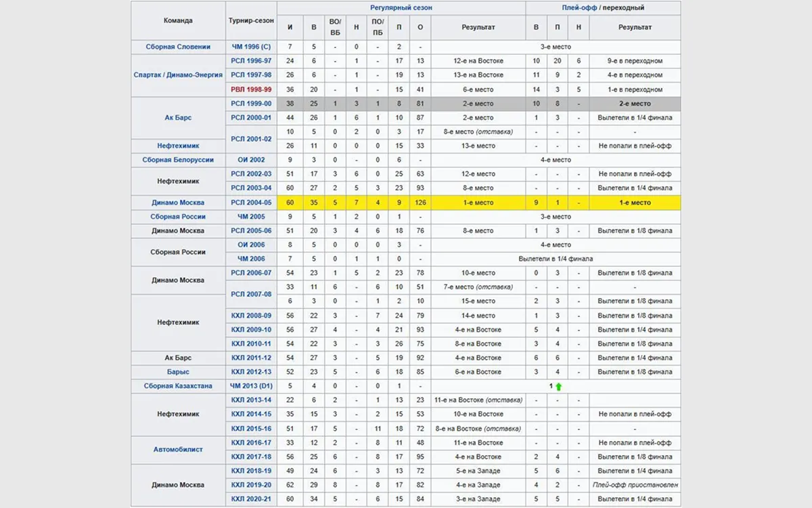Click the yellow-highlighted 126 points cell
Viewport: 812px width, 508px height.
tap(420, 203)
